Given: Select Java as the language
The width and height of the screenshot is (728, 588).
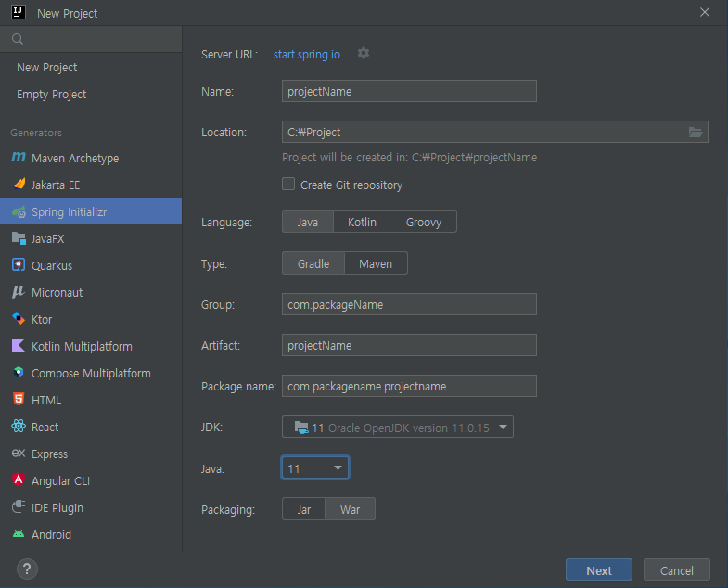Looking at the screenshot, I should [308, 222].
